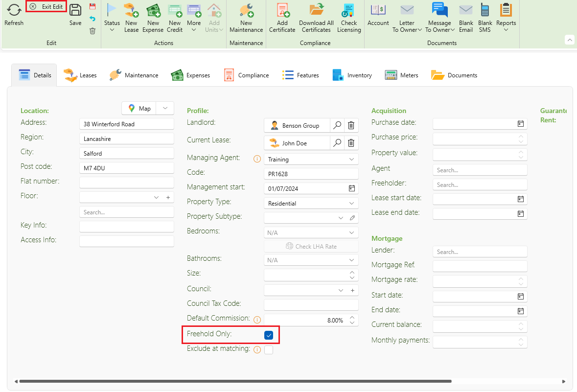Click Download All Certificates

click(x=316, y=18)
